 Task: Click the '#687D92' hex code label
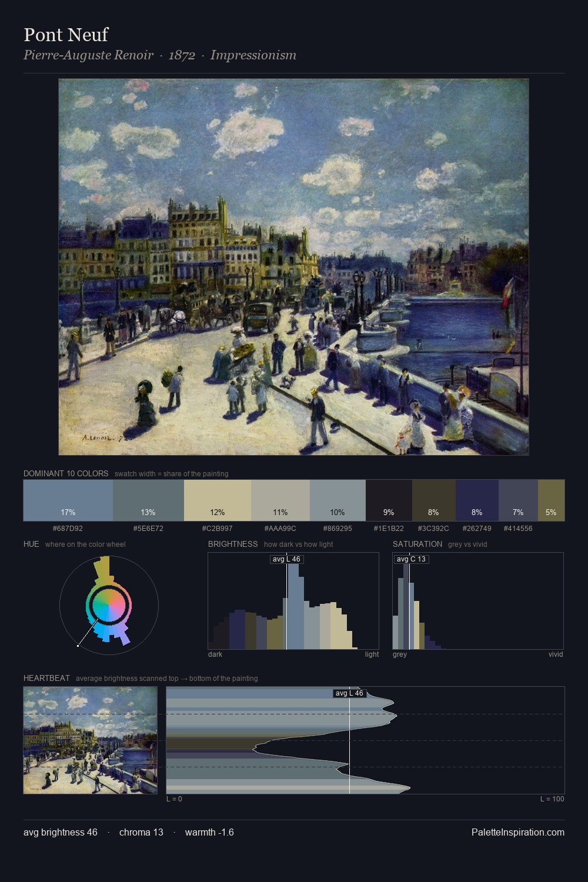[x=68, y=529]
